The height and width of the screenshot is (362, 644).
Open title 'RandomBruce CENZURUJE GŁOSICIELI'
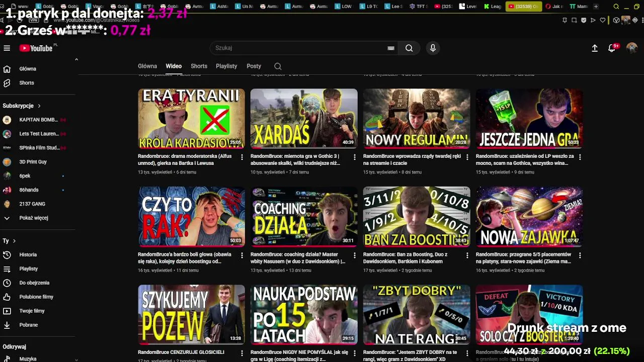tap(181, 352)
